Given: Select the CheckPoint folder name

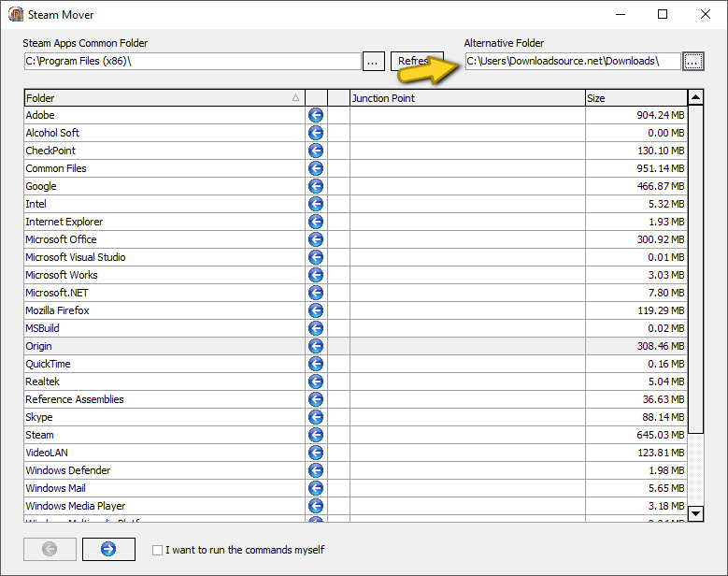Looking at the screenshot, I should tap(50, 151).
